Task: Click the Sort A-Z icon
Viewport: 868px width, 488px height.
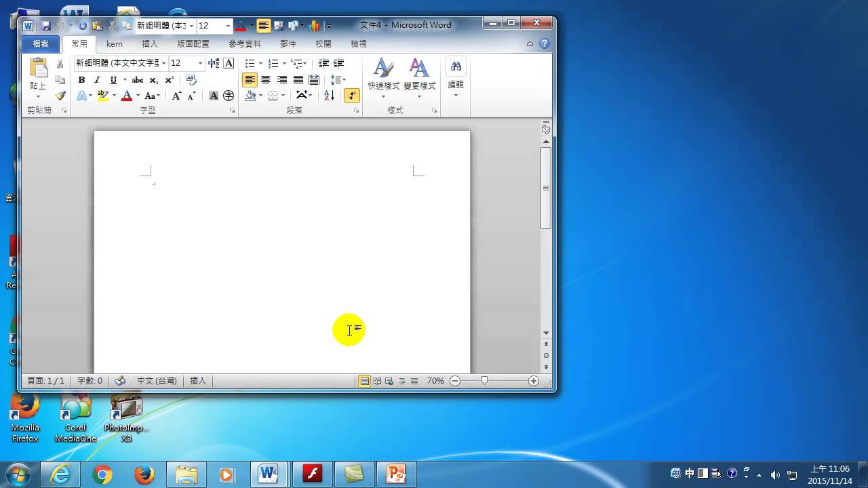Action: 329,96
